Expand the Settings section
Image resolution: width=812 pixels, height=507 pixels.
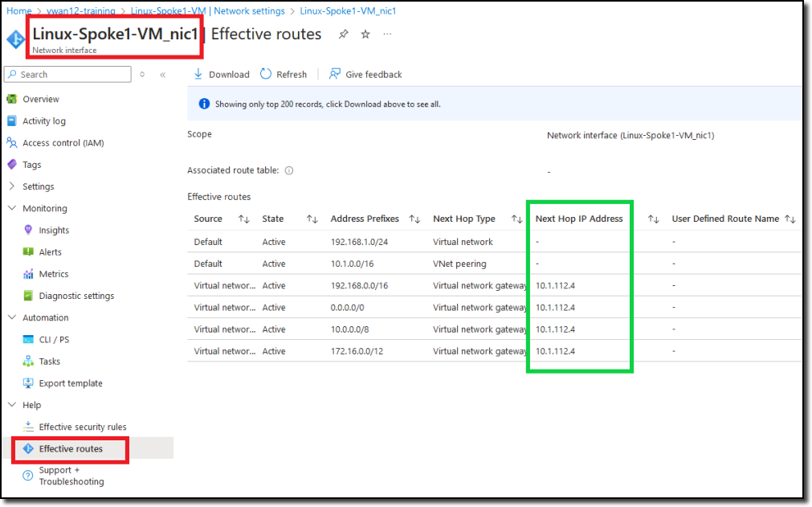12,186
